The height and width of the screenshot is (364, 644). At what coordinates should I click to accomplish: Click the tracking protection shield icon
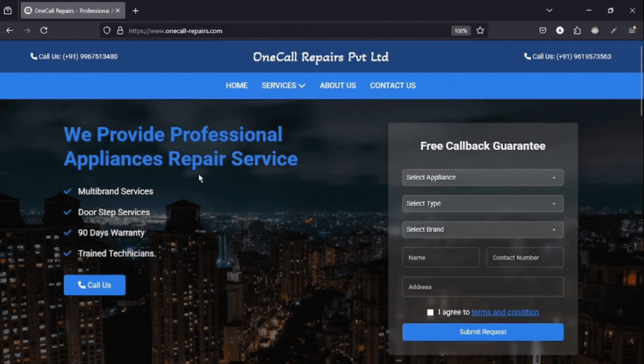click(x=107, y=30)
